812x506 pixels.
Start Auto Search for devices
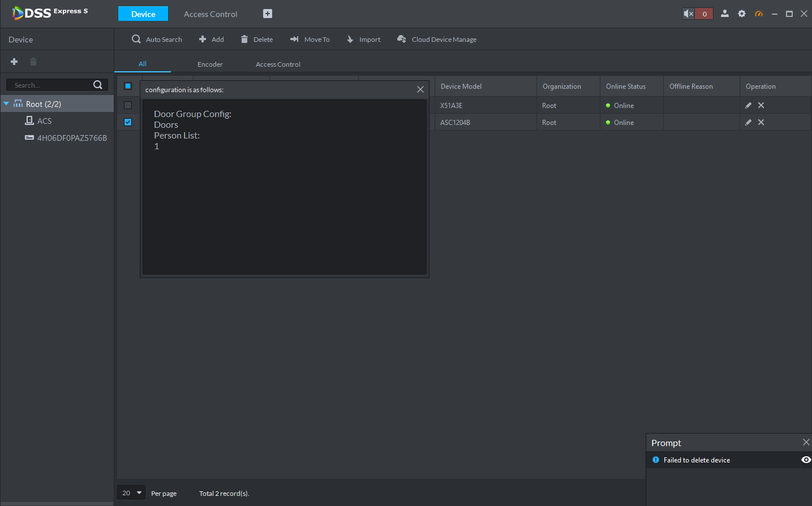coord(157,39)
